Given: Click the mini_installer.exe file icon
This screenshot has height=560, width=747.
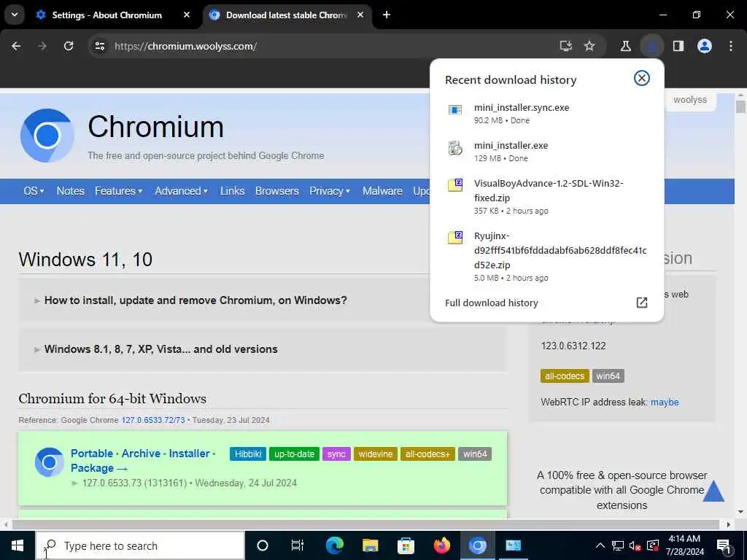Looking at the screenshot, I should pyautogui.click(x=455, y=148).
